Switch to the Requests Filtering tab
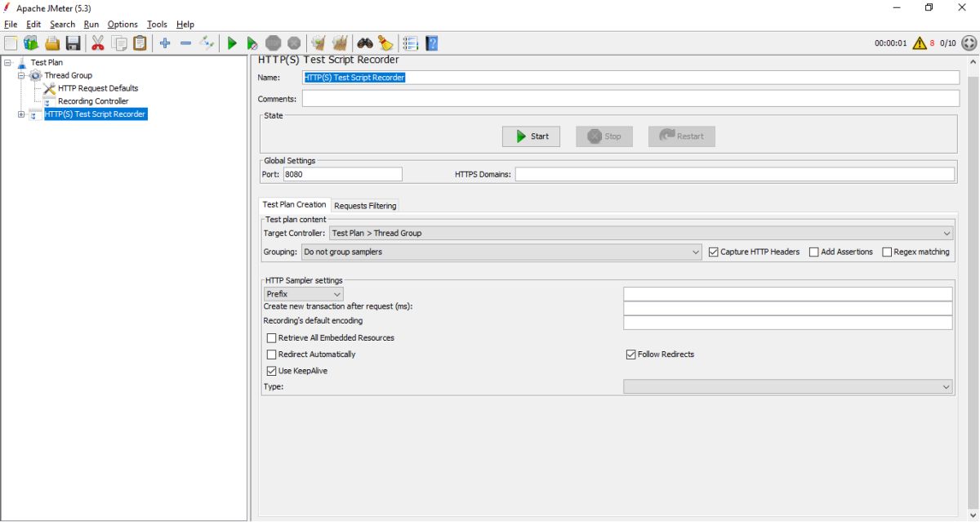Image resolution: width=980 pixels, height=522 pixels. [365, 206]
